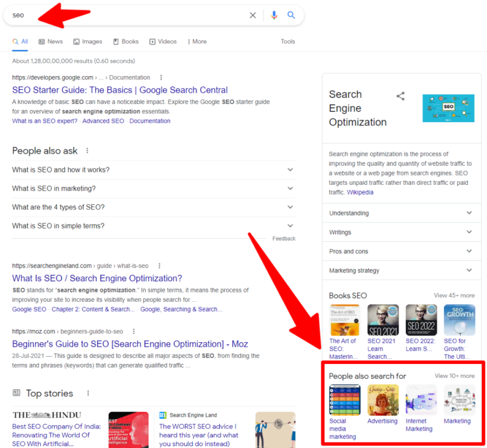This screenshot has height=448, width=487.
Task: Follow the 'What is an SEO expert?' sitelink
Action: (45, 121)
